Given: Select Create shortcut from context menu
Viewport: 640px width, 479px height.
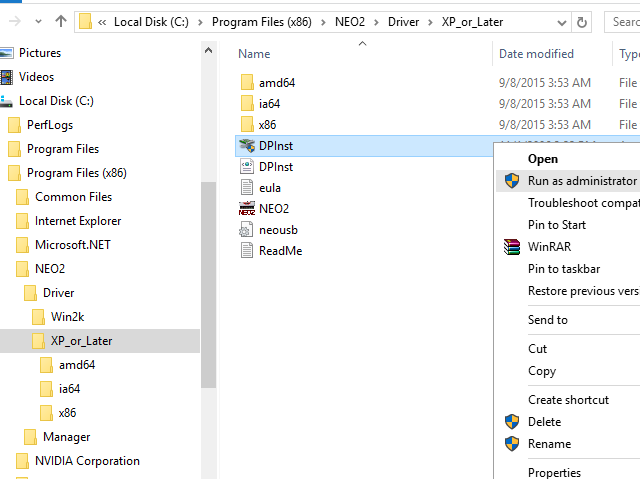Looking at the screenshot, I should (568, 400).
